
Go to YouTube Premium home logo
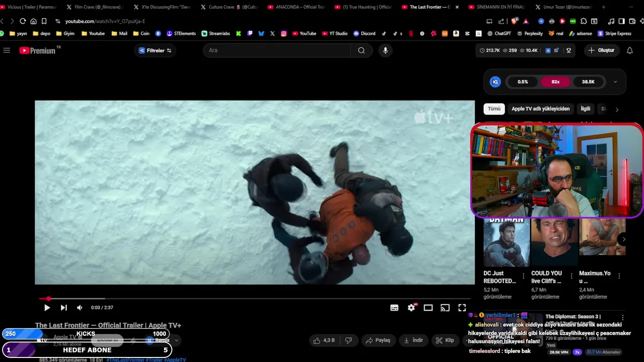37,50
